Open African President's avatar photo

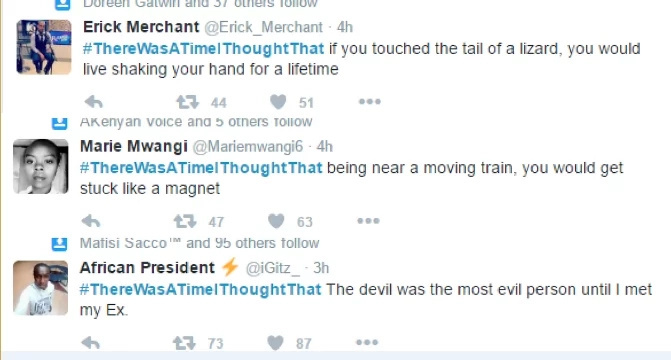click(41, 288)
